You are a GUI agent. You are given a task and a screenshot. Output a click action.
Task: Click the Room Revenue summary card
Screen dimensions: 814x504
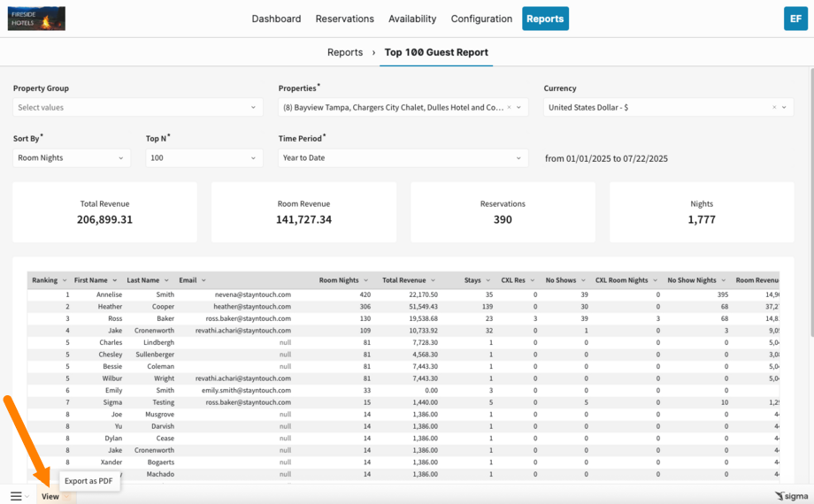click(x=303, y=212)
